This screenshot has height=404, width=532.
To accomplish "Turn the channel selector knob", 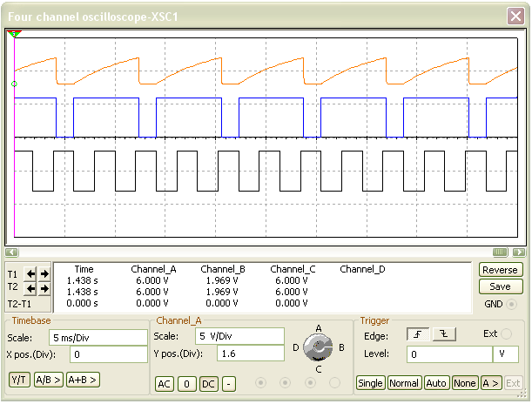I will (x=318, y=347).
